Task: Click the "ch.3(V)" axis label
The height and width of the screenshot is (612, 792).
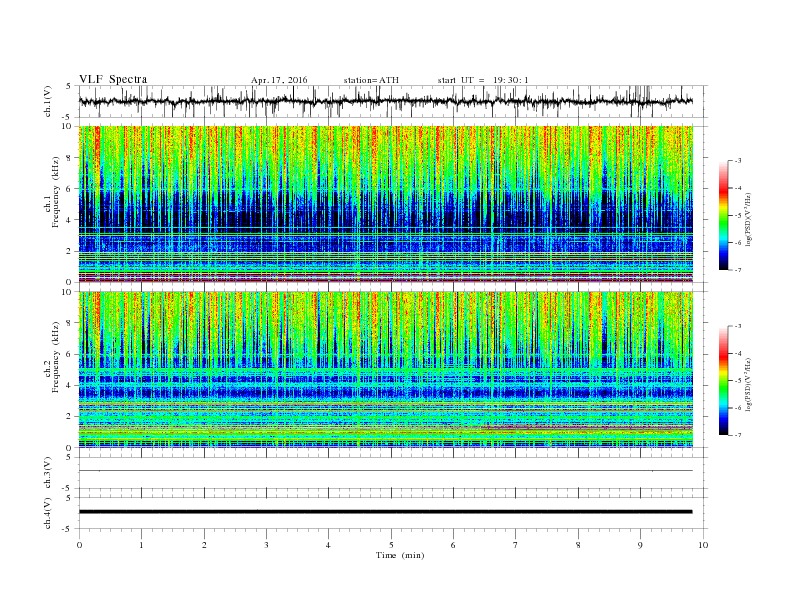Action: pos(47,473)
